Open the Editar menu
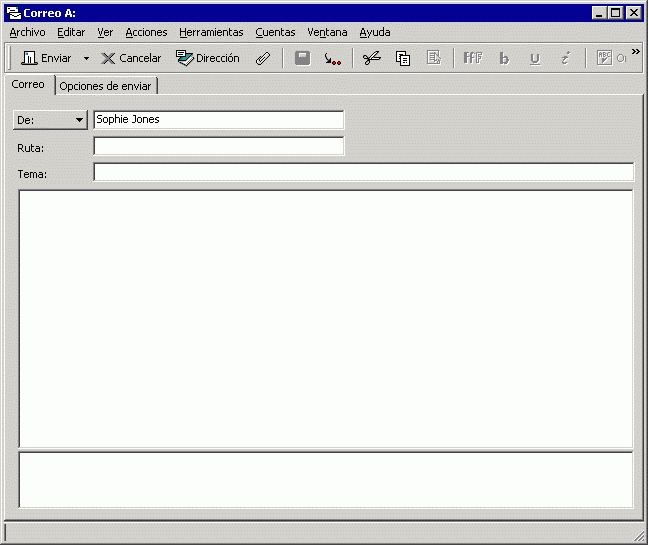This screenshot has height=545, width=648. click(x=71, y=32)
